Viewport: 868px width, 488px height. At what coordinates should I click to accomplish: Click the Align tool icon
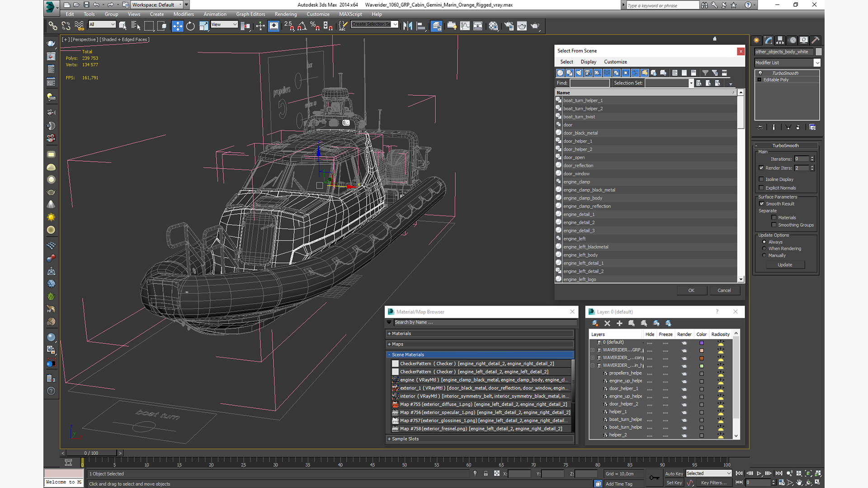tap(421, 26)
